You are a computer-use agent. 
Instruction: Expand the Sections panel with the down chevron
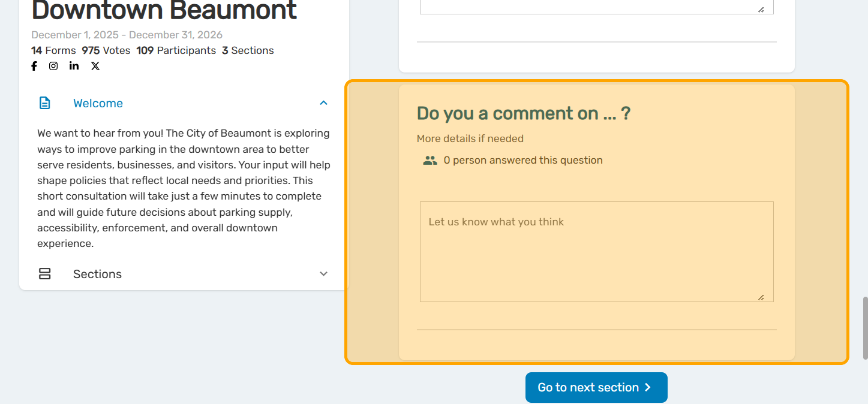[323, 274]
